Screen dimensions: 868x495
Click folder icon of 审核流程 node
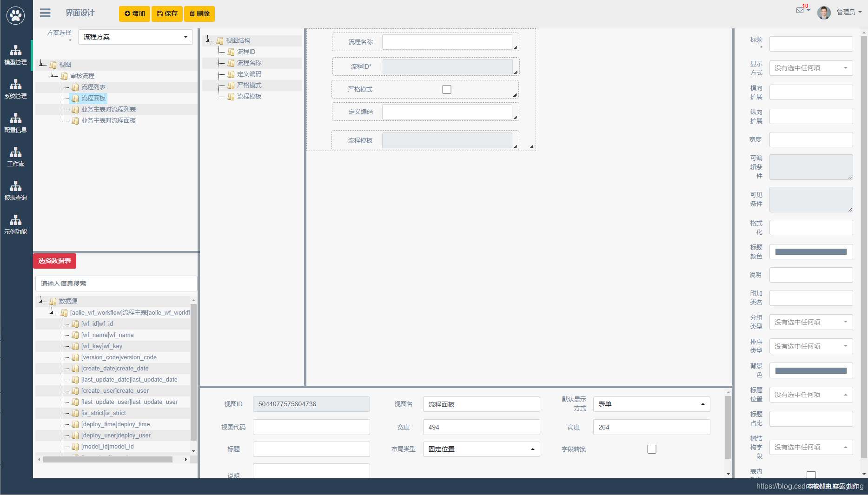point(64,76)
